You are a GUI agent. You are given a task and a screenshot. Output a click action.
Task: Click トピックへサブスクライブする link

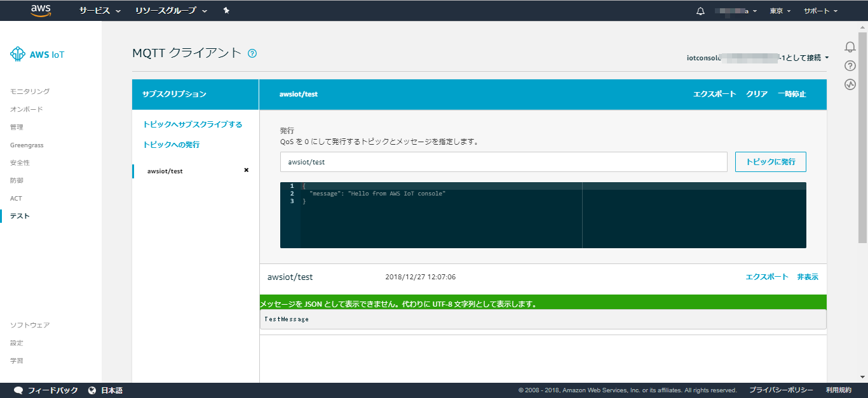point(193,124)
